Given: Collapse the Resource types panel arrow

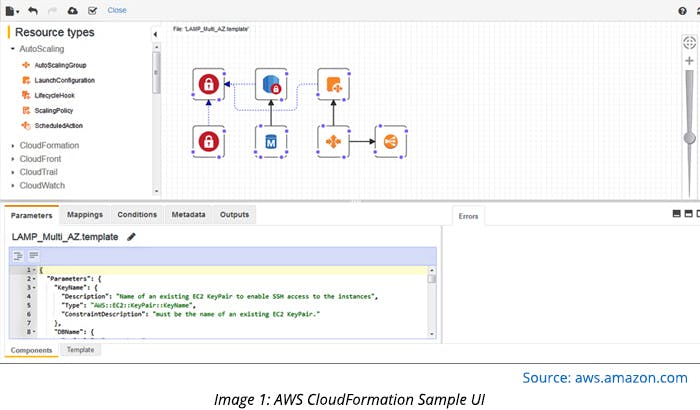Looking at the screenshot, I should (x=155, y=34).
